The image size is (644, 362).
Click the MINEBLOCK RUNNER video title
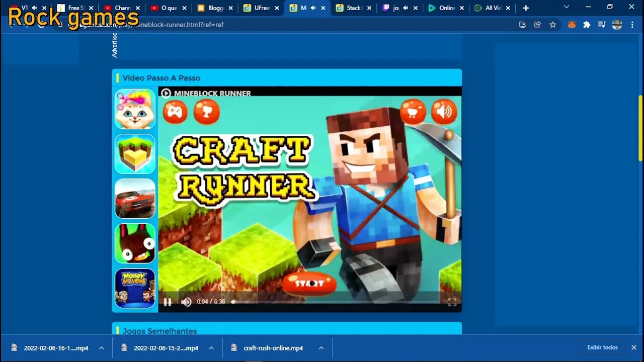(212, 93)
